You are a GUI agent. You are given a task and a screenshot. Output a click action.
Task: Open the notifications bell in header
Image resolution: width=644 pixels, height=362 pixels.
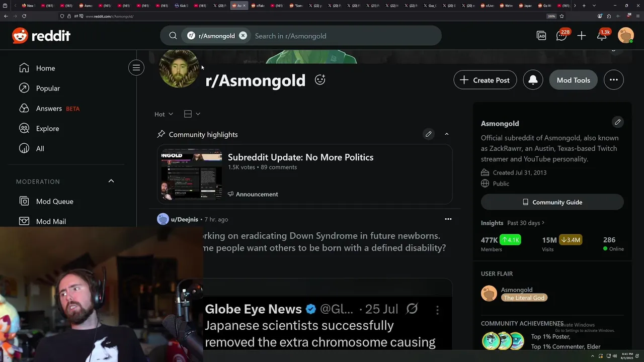click(x=602, y=36)
